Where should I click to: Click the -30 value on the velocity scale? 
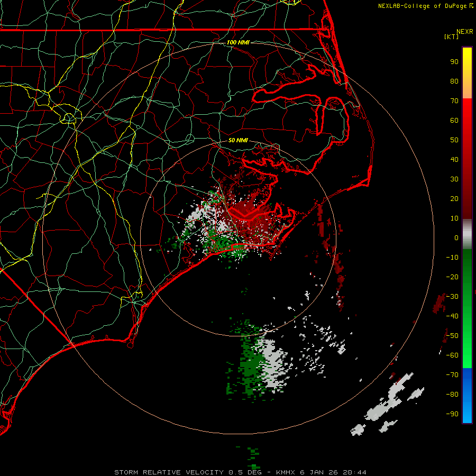coord(452,297)
